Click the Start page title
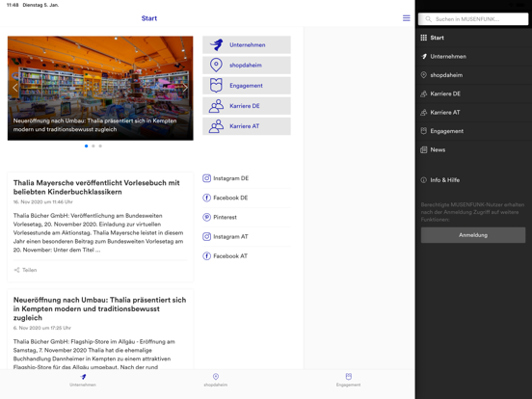The height and width of the screenshot is (399, 532). 149,18
